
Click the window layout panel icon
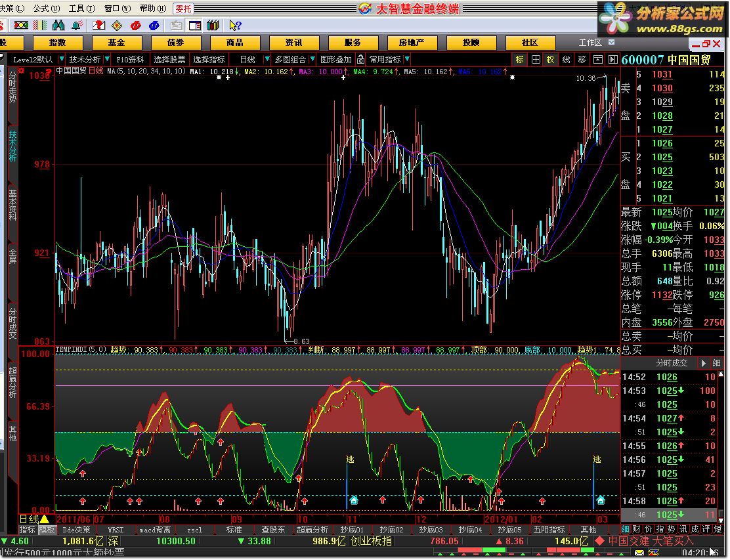coord(194,26)
